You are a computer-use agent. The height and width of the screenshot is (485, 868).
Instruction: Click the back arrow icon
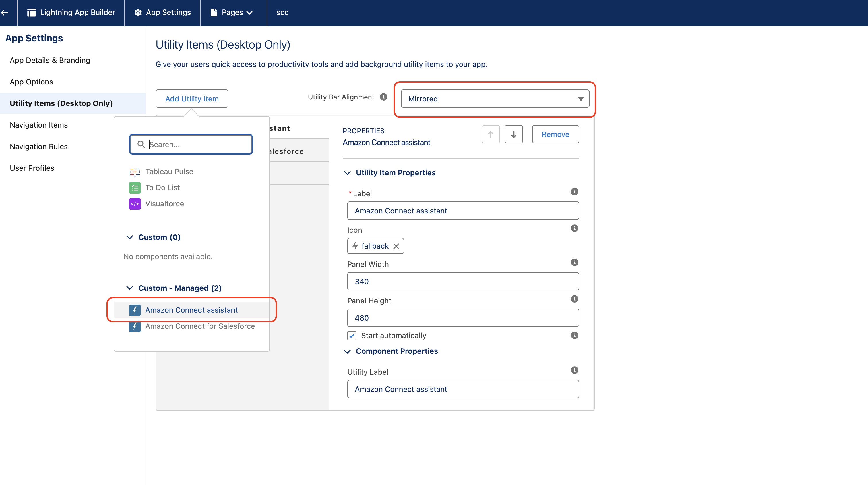(x=5, y=12)
